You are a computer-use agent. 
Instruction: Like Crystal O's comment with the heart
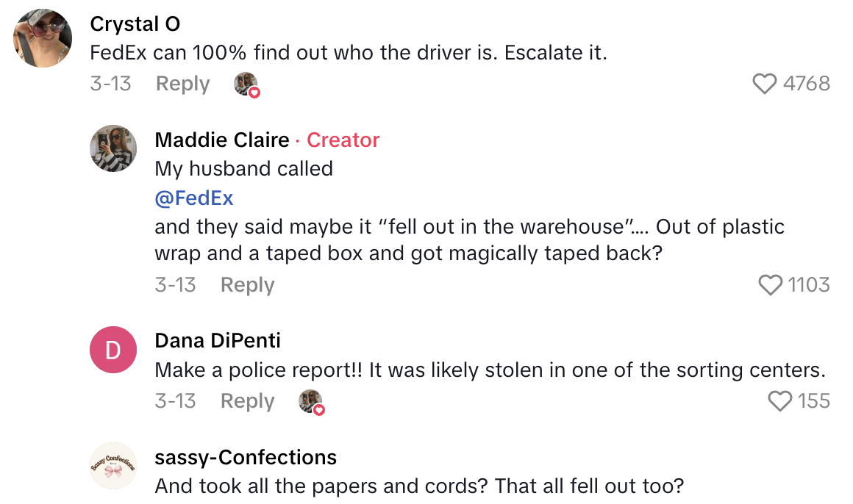[x=765, y=84]
